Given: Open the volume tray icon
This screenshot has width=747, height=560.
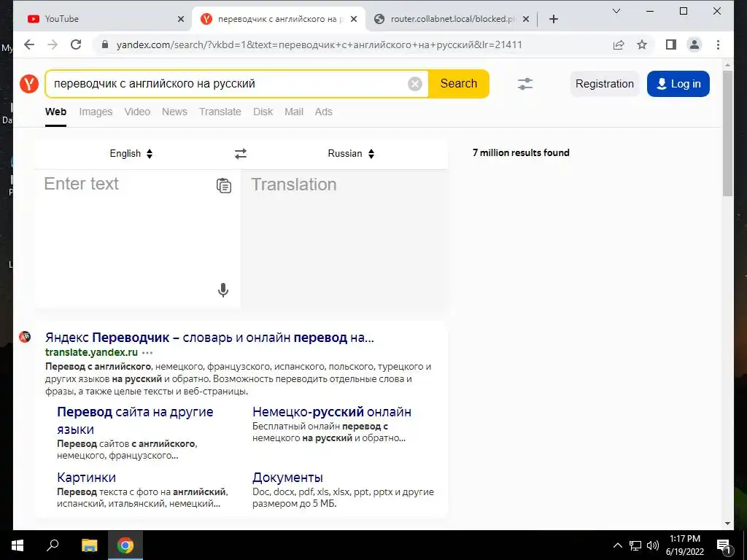Looking at the screenshot, I should (x=653, y=545).
